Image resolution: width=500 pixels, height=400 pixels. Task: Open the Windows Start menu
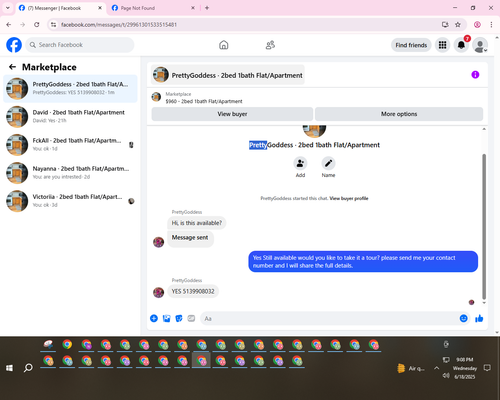(9, 368)
